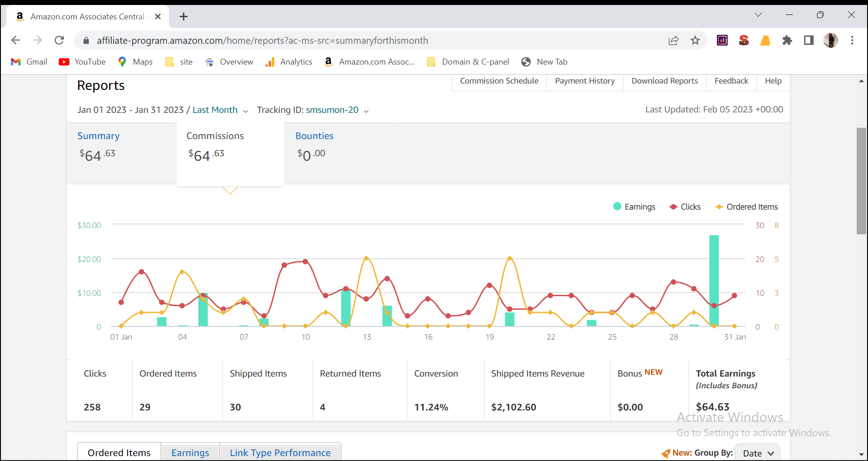Open a new browser tab with plus icon
This screenshot has width=868, height=461.
[184, 17]
